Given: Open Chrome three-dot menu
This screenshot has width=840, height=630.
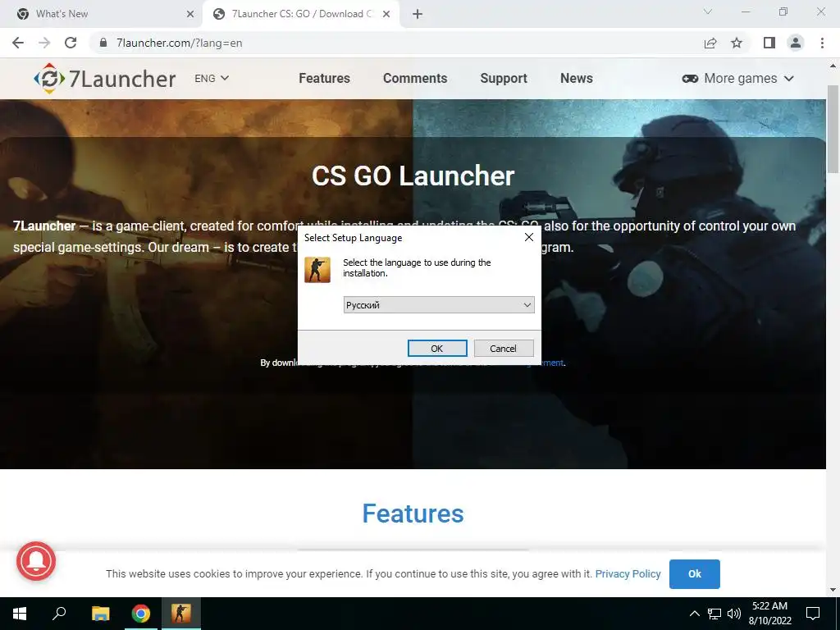Looking at the screenshot, I should click(822, 43).
